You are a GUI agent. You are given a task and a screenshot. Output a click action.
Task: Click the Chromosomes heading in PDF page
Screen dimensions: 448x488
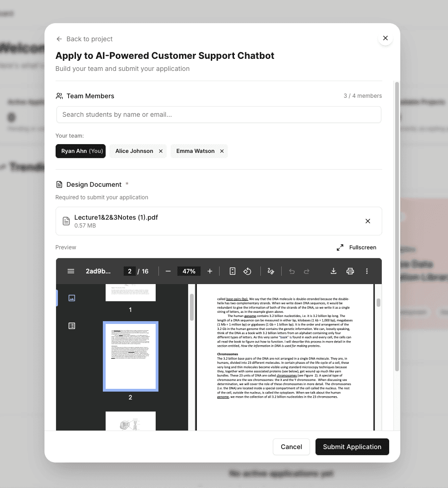(x=227, y=354)
